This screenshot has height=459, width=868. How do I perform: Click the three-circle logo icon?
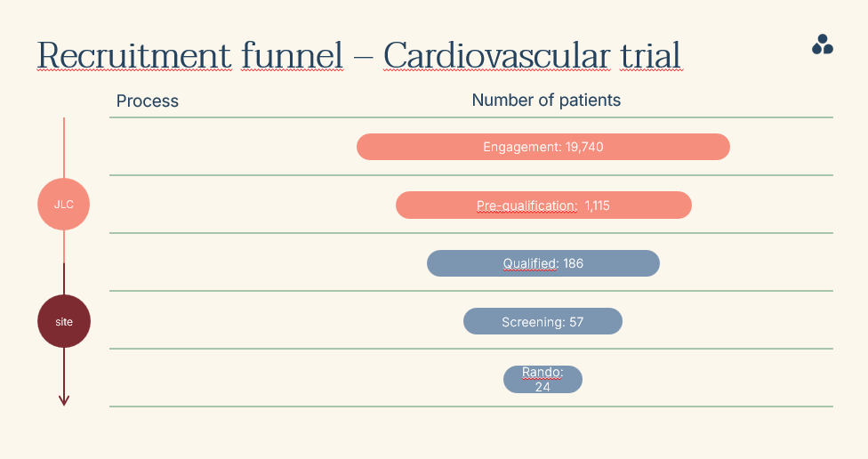[822, 45]
